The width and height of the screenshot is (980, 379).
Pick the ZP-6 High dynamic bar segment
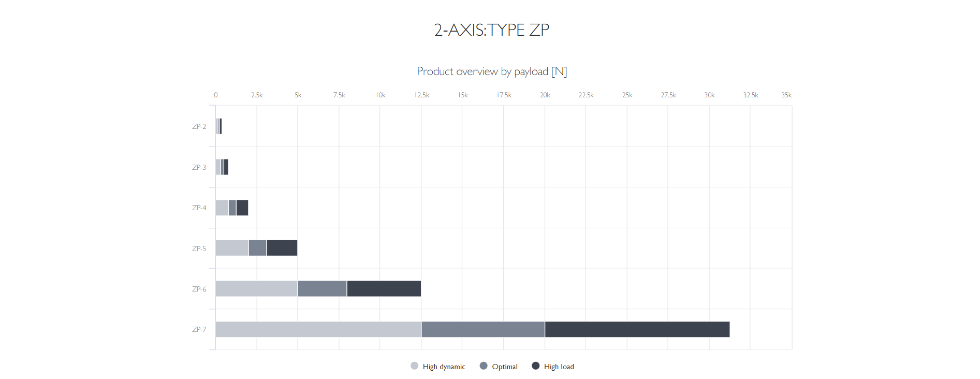[256, 289]
